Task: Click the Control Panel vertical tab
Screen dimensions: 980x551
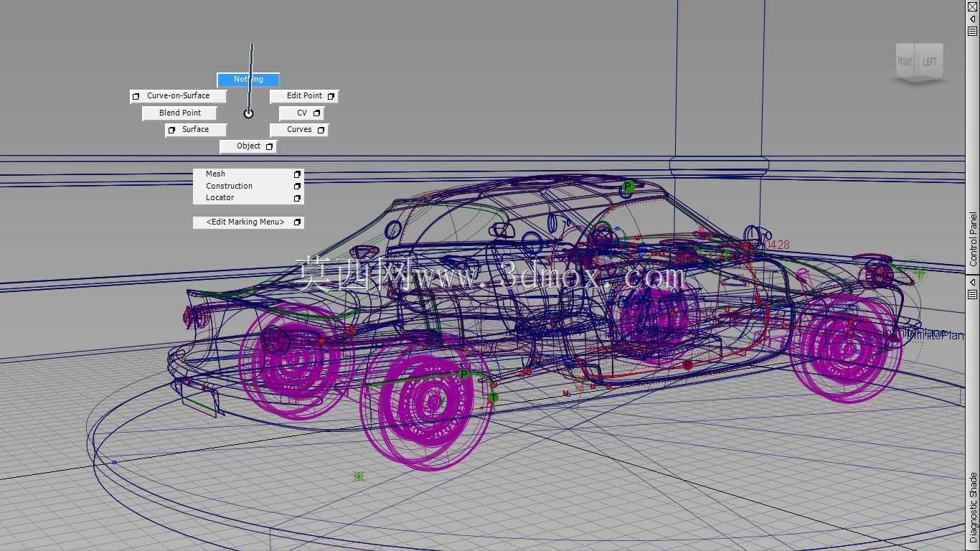Action: coord(974,240)
